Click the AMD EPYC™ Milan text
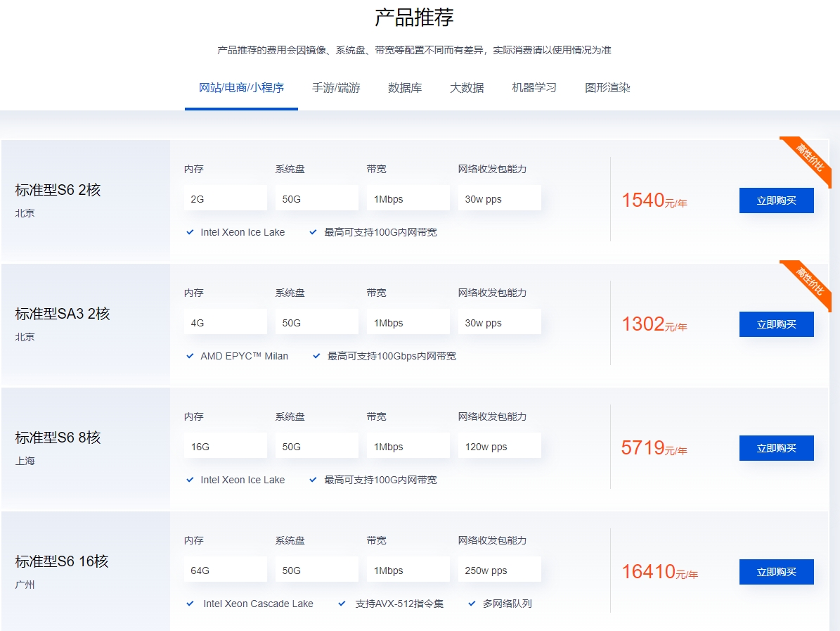Viewport: 840px width, 631px height. [245, 356]
